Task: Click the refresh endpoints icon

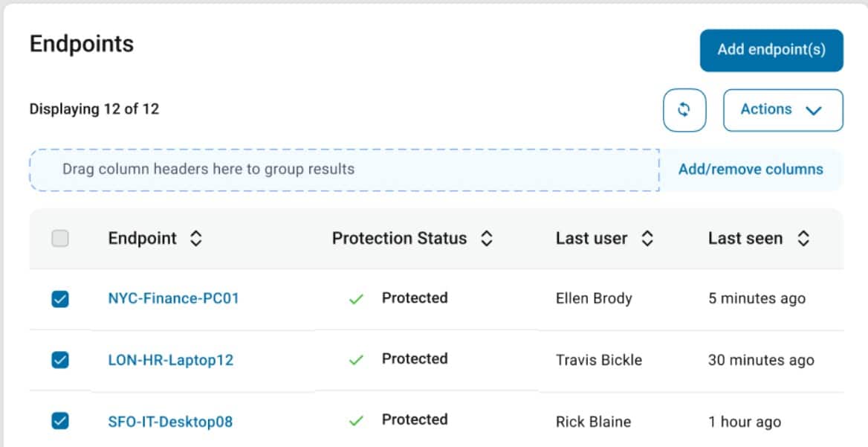Action: point(684,109)
